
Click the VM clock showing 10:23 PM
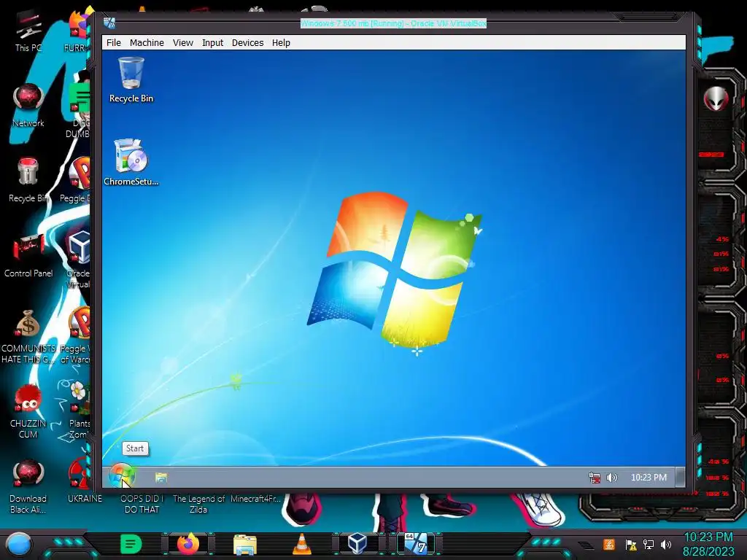pyautogui.click(x=649, y=478)
